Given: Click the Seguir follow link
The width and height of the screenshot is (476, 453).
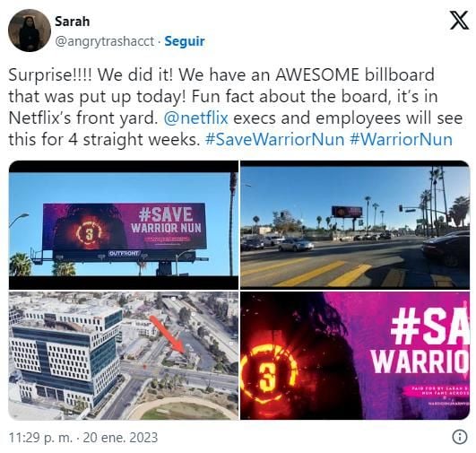Looking at the screenshot, I should pos(185,41).
